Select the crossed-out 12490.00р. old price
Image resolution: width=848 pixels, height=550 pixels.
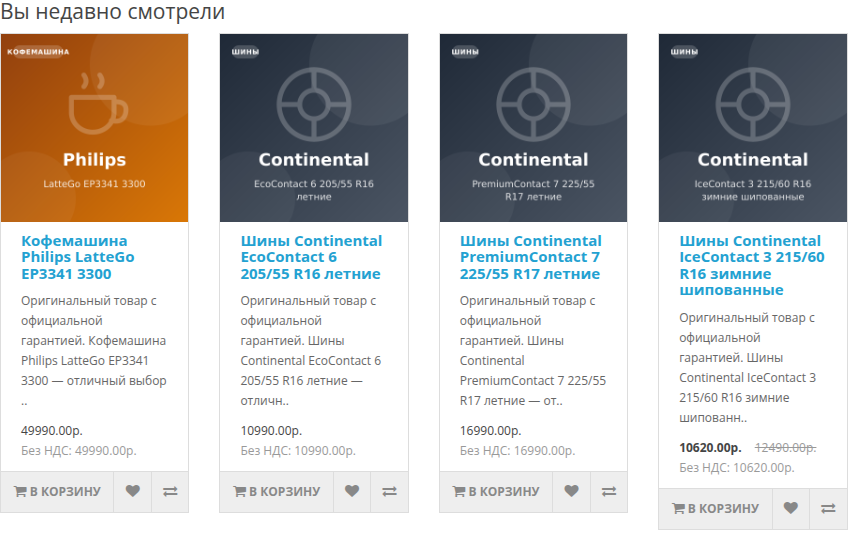(x=785, y=448)
